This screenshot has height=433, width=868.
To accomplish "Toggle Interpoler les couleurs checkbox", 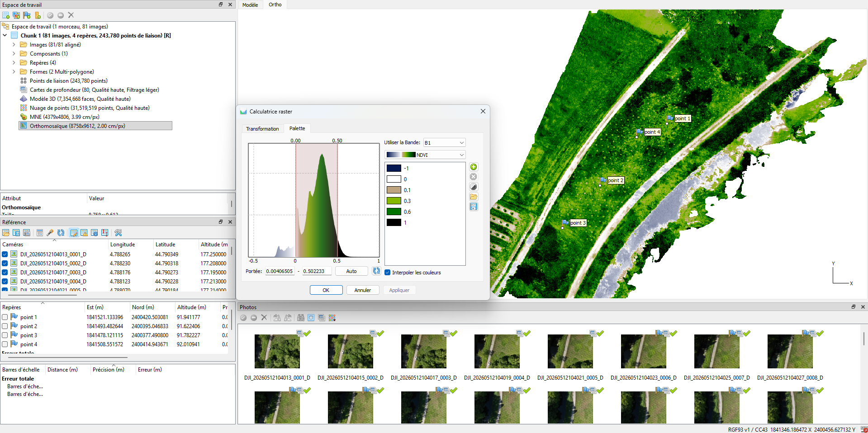I will click(x=388, y=273).
